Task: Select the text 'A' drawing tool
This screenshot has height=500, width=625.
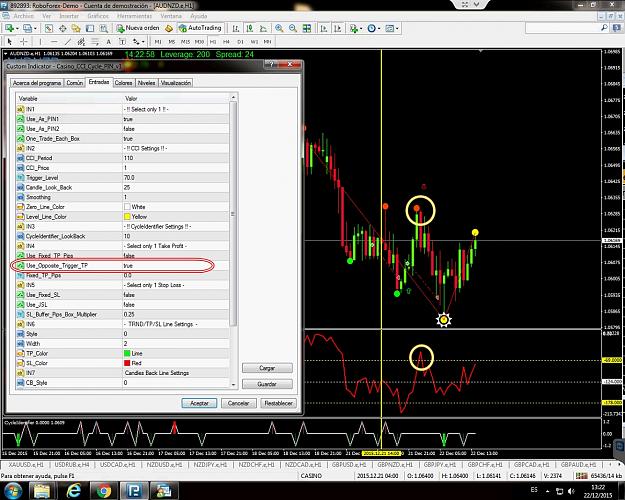Action: (x=108, y=41)
